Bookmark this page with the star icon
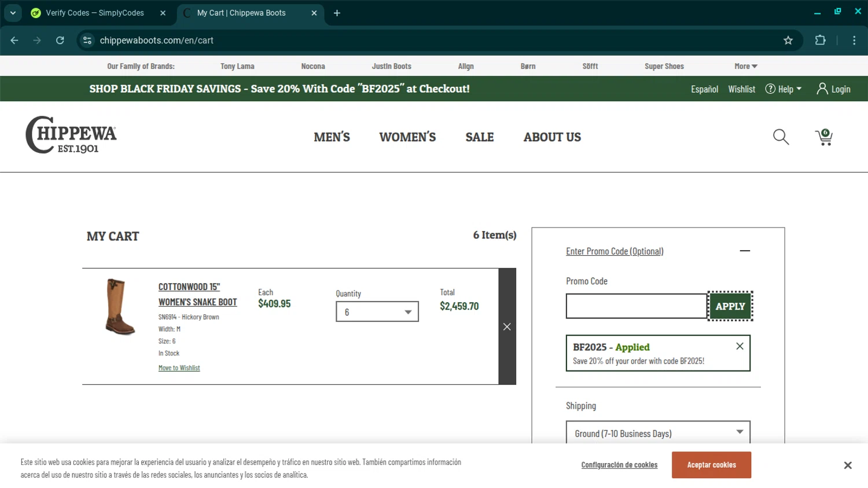The height and width of the screenshot is (488, 868). coord(788,41)
